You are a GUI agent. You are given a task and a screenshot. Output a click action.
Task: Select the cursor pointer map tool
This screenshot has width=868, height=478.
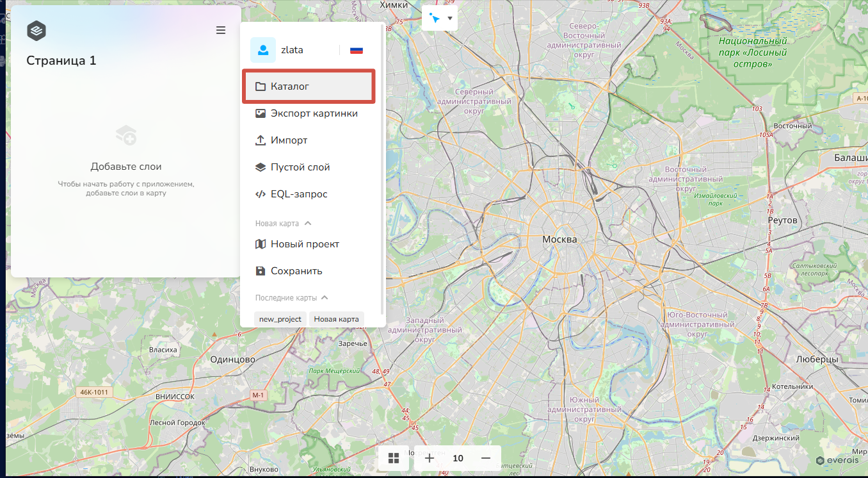tap(435, 19)
